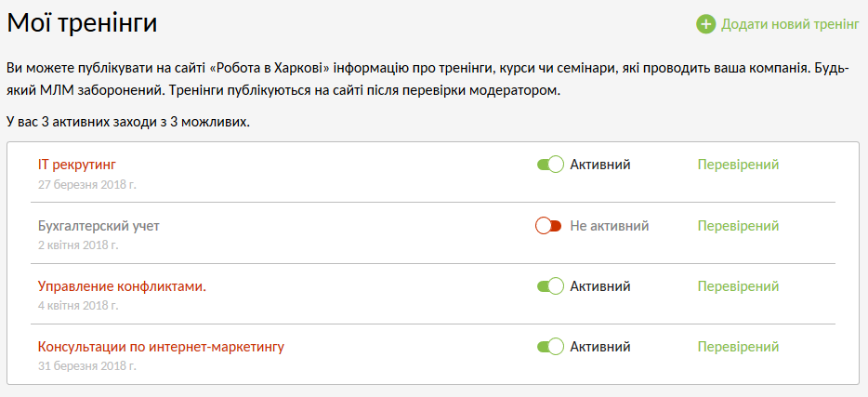Click the green plus icon for new training
This screenshot has height=397, width=868.
[x=706, y=24]
